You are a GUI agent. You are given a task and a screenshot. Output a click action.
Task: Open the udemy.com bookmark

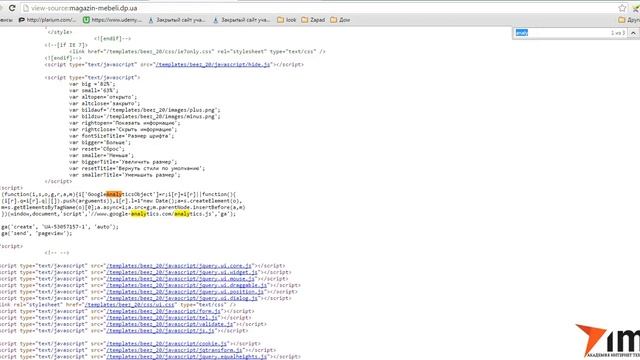pyautogui.click(x=112, y=20)
